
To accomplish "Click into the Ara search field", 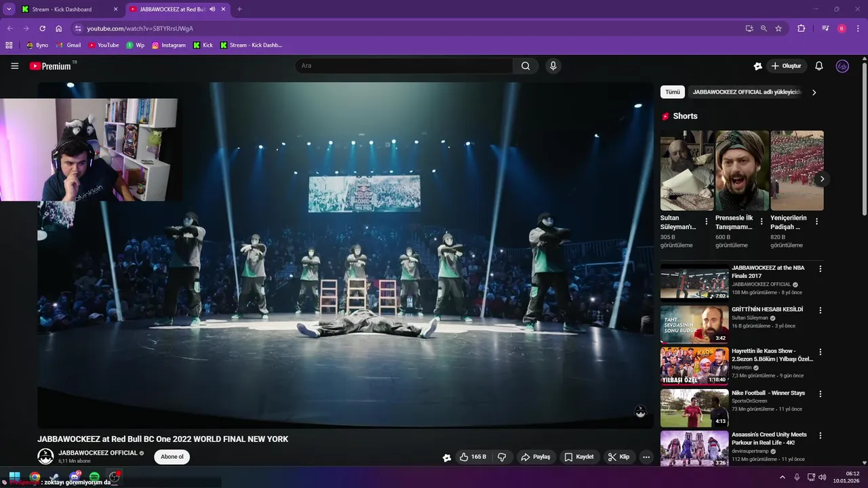I will point(404,66).
